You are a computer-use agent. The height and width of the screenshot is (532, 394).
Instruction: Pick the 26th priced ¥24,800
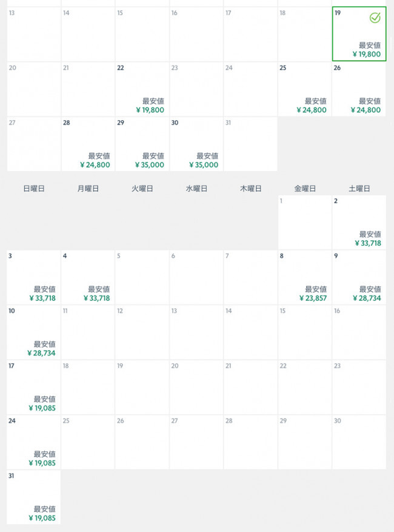359,89
